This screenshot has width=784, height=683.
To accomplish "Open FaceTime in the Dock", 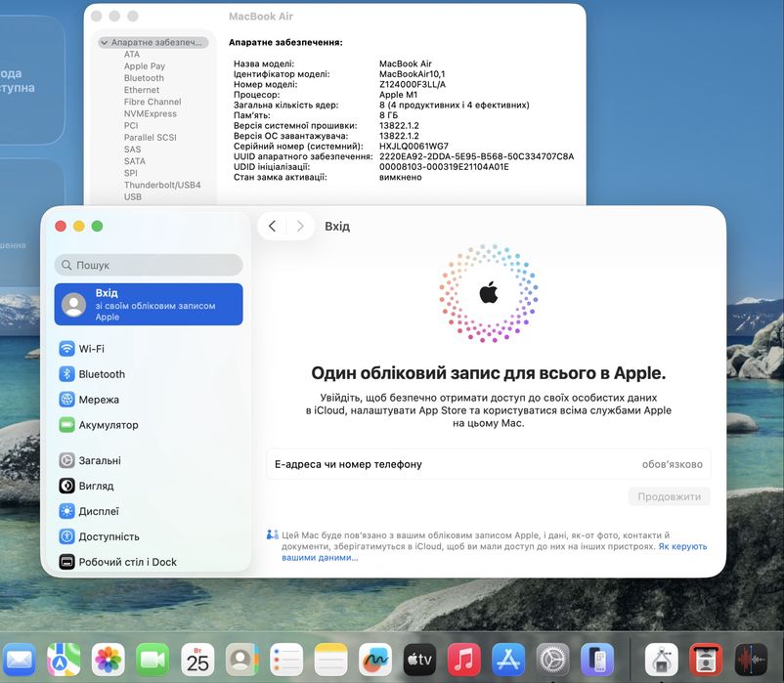I will [x=152, y=660].
